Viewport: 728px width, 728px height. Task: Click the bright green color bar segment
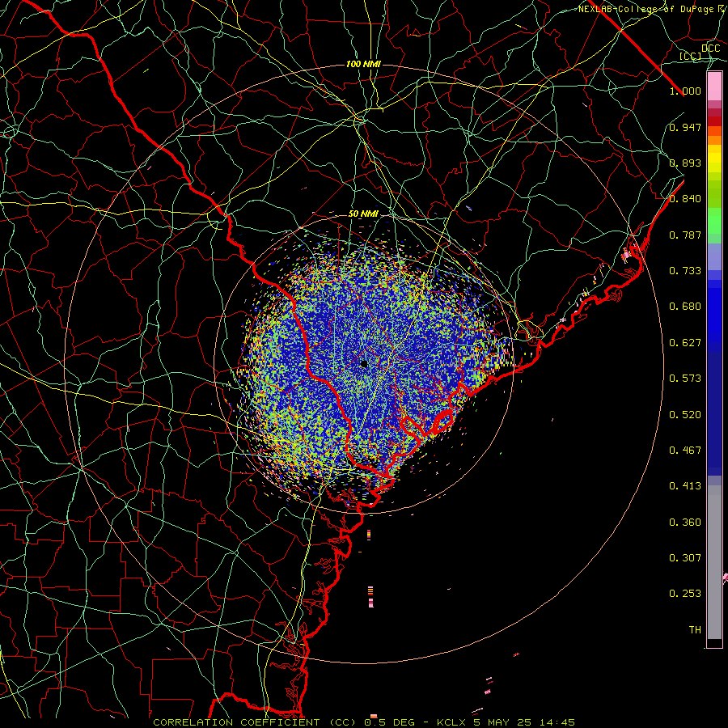click(x=714, y=221)
